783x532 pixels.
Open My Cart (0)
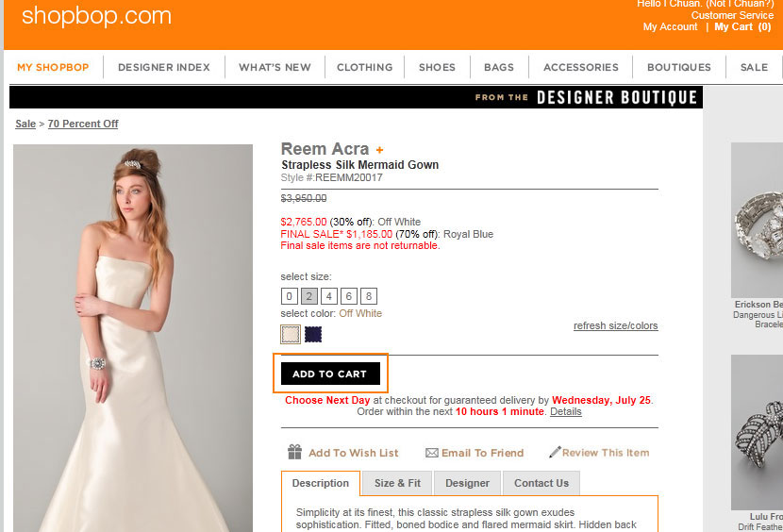click(742, 27)
